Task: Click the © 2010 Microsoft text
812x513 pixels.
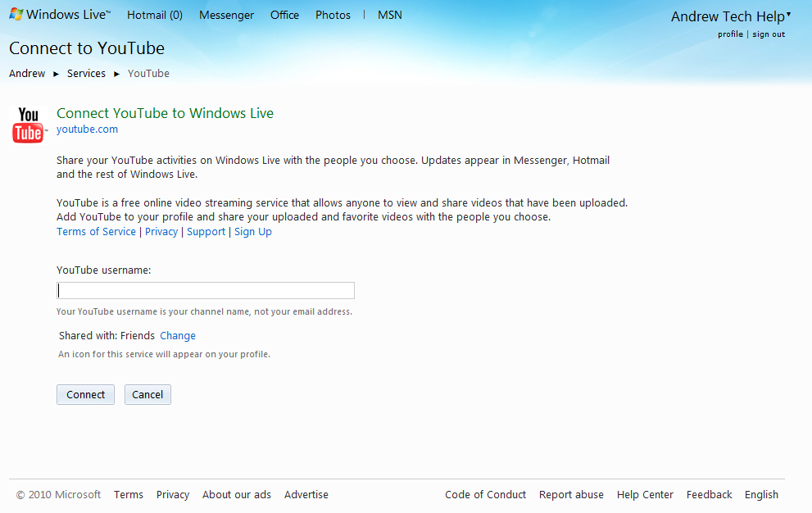Action: click(x=58, y=495)
